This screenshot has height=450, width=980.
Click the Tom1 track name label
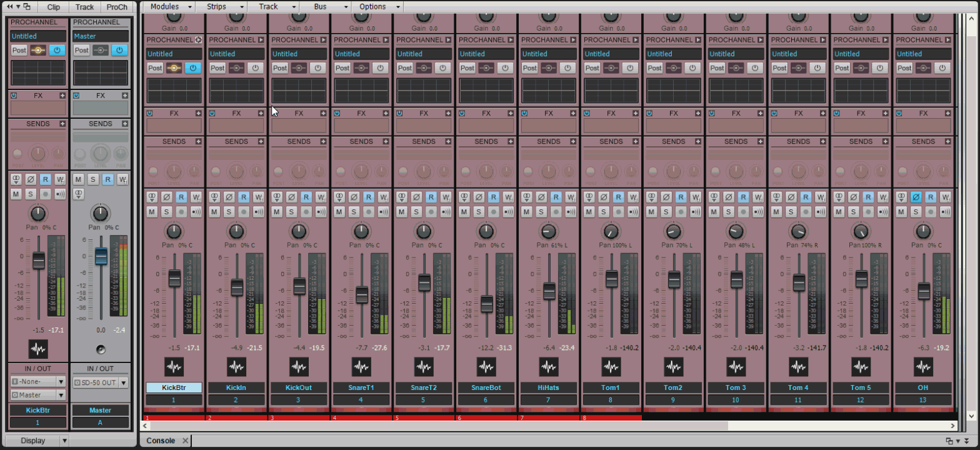pos(611,387)
